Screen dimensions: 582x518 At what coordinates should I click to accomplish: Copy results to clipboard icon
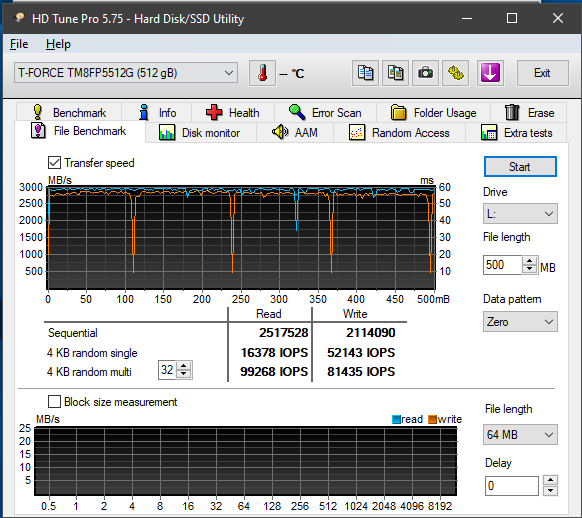[x=365, y=73]
